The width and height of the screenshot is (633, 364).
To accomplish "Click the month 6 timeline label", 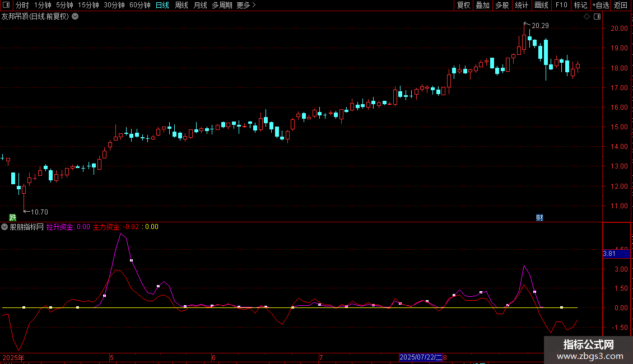I will point(213,357).
